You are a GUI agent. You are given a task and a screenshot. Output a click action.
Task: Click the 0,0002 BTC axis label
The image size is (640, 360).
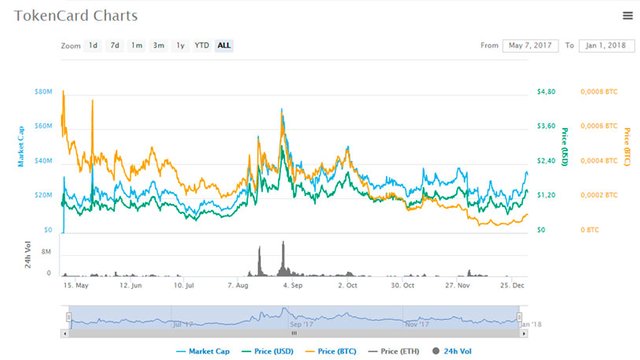pos(599,195)
